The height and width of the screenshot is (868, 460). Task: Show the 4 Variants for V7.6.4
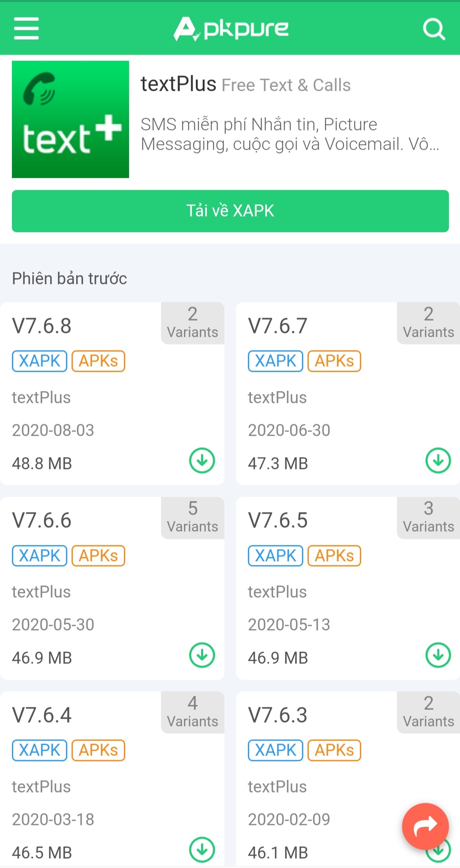(x=193, y=712)
